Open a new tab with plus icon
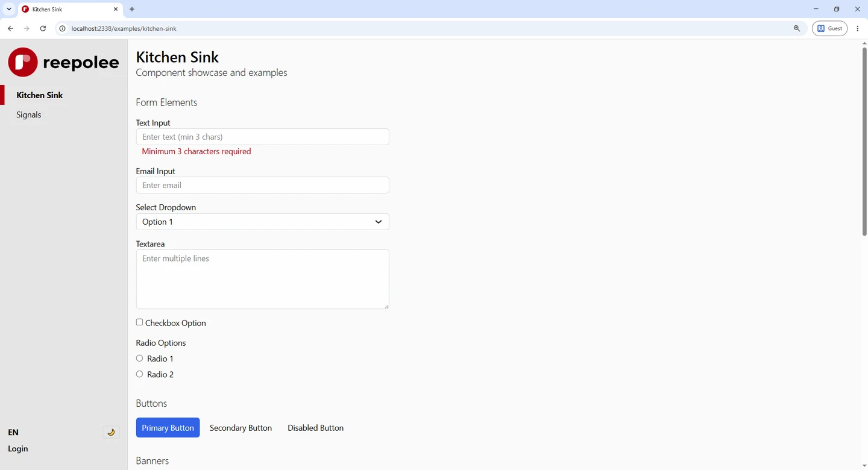Image resolution: width=868 pixels, height=470 pixels. tap(132, 9)
